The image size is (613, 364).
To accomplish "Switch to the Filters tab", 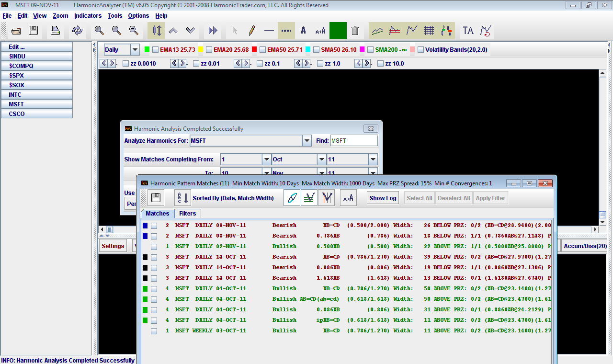I will 187,214.
